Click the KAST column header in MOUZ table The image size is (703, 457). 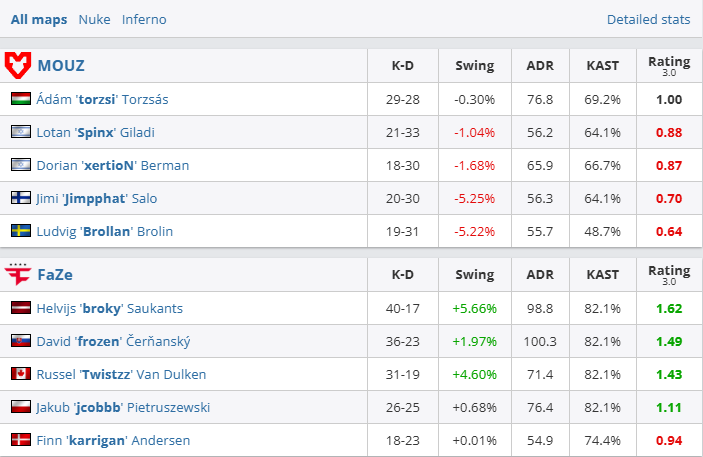tap(602, 66)
